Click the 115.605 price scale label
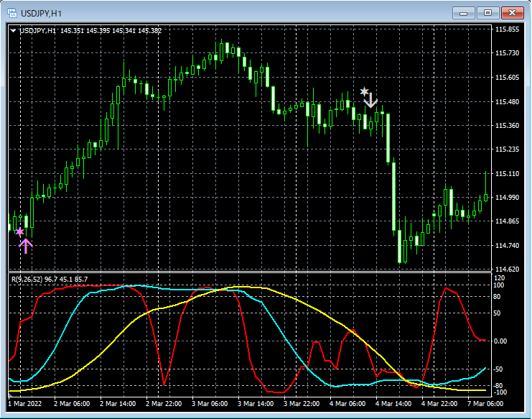Viewport: 532px width, 419px height. coord(508,78)
